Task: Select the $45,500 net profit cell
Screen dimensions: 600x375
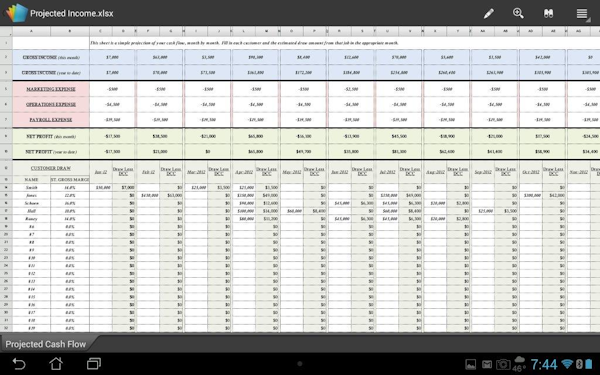Action: point(399,136)
